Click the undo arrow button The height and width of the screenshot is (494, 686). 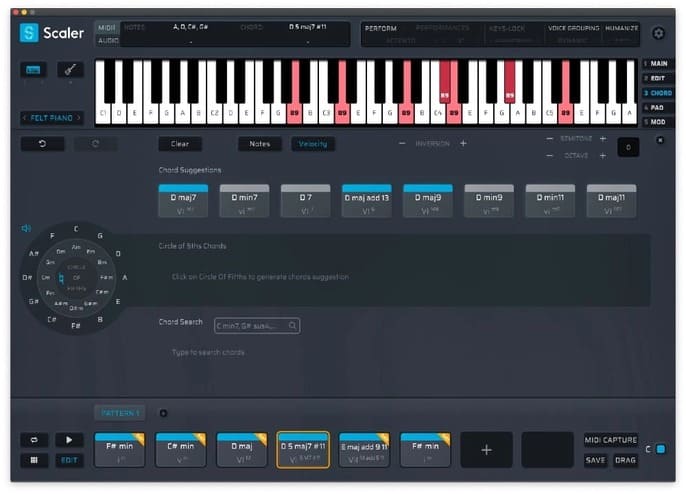click(42, 144)
